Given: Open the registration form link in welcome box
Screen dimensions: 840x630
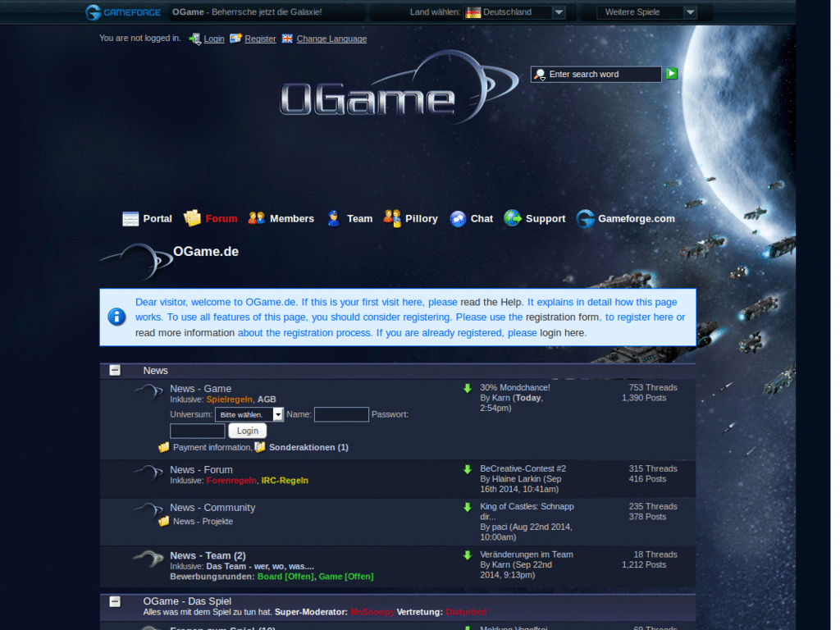Looking at the screenshot, I should [x=562, y=317].
